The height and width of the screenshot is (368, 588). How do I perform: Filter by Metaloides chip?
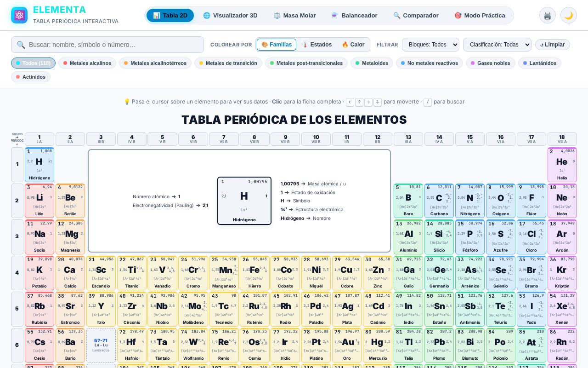(x=372, y=63)
